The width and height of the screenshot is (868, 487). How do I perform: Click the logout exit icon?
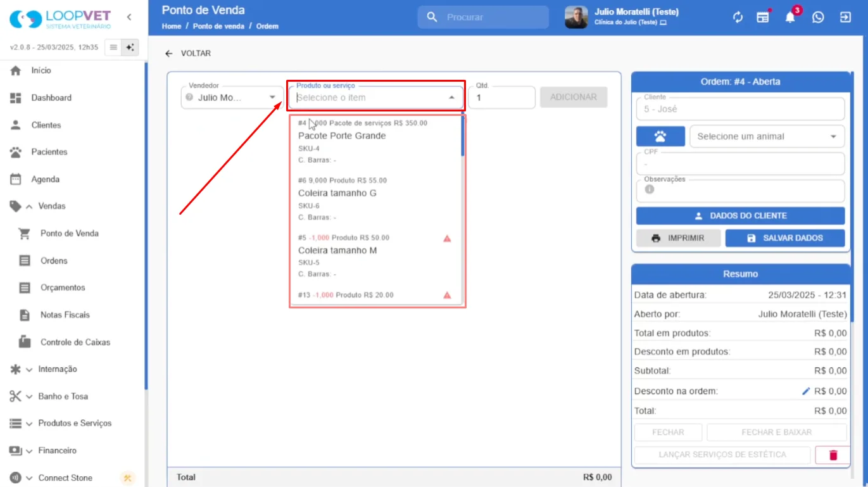click(845, 17)
